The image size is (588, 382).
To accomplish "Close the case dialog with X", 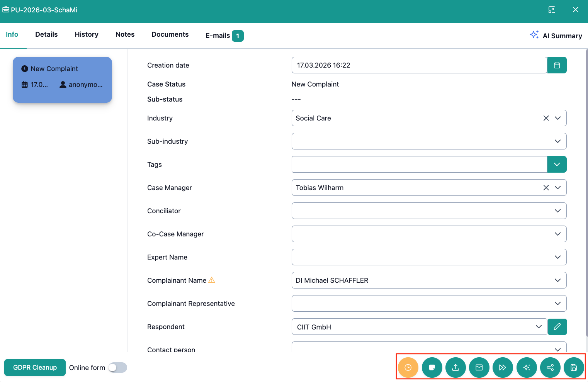I will click(575, 10).
